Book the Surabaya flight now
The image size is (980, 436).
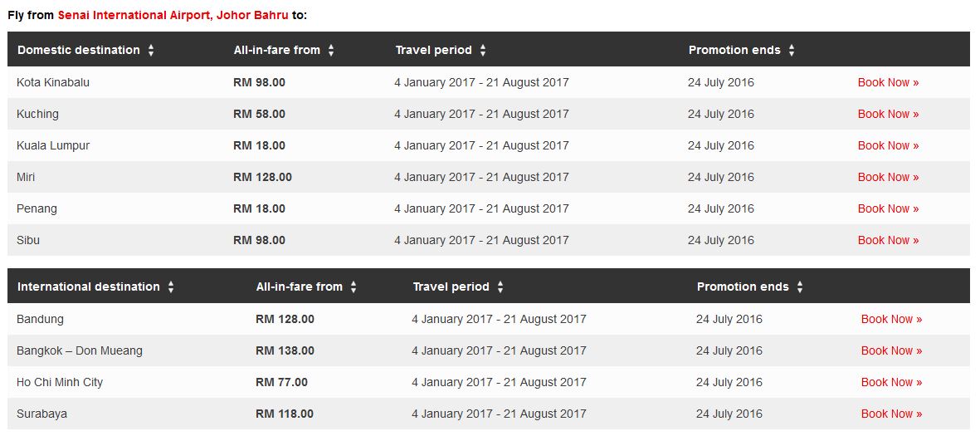(x=891, y=414)
